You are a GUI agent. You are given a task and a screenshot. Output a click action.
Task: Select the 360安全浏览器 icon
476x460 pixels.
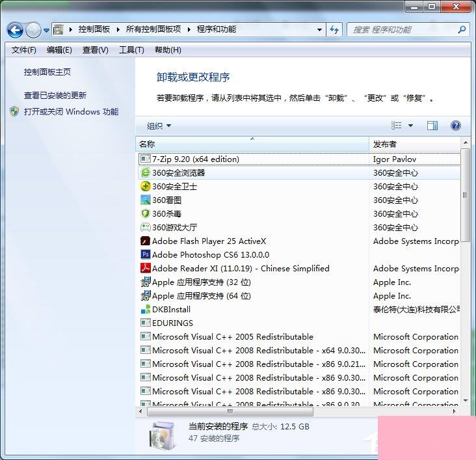tap(146, 172)
